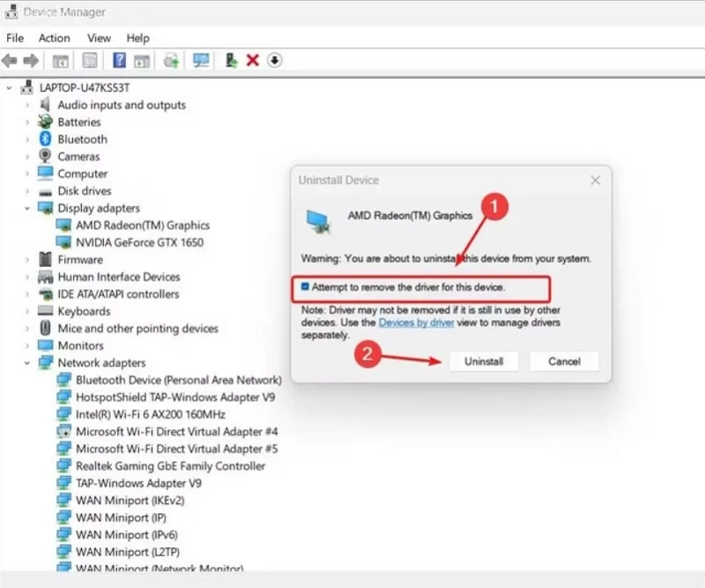Click the Back arrow toolbar icon
The height and width of the screenshot is (588, 705).
[10, 60]
